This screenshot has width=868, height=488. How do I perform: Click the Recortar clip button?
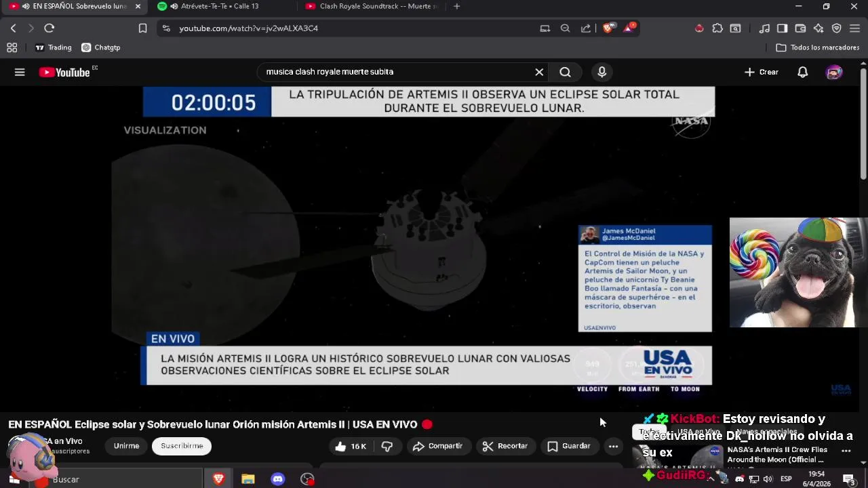[505, 446]
